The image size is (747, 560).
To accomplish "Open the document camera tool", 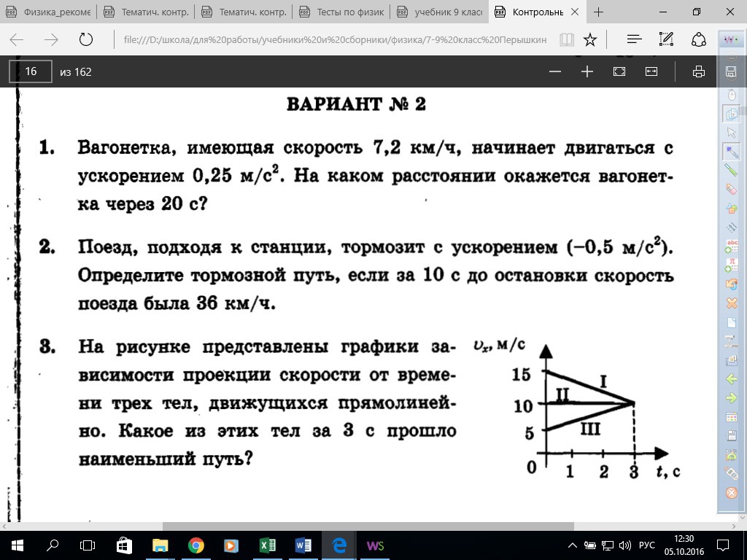I will 731,341.
